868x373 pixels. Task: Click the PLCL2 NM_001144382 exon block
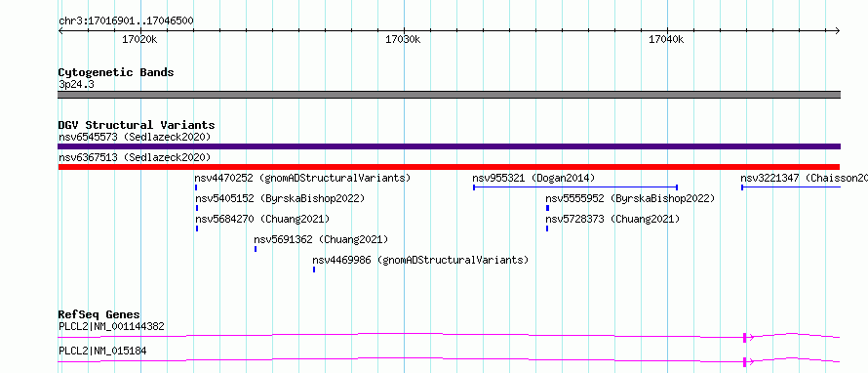744,338
